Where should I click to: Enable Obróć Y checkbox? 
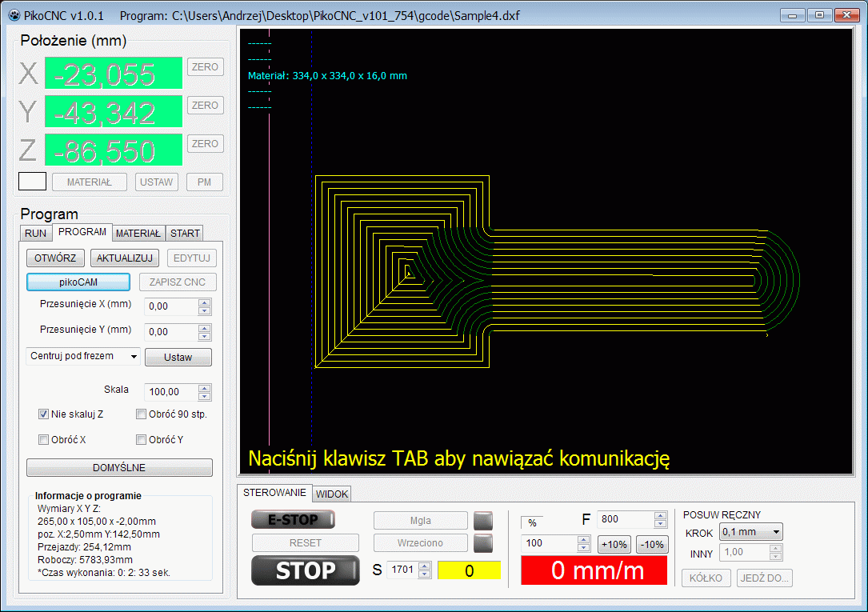point(141,439)
